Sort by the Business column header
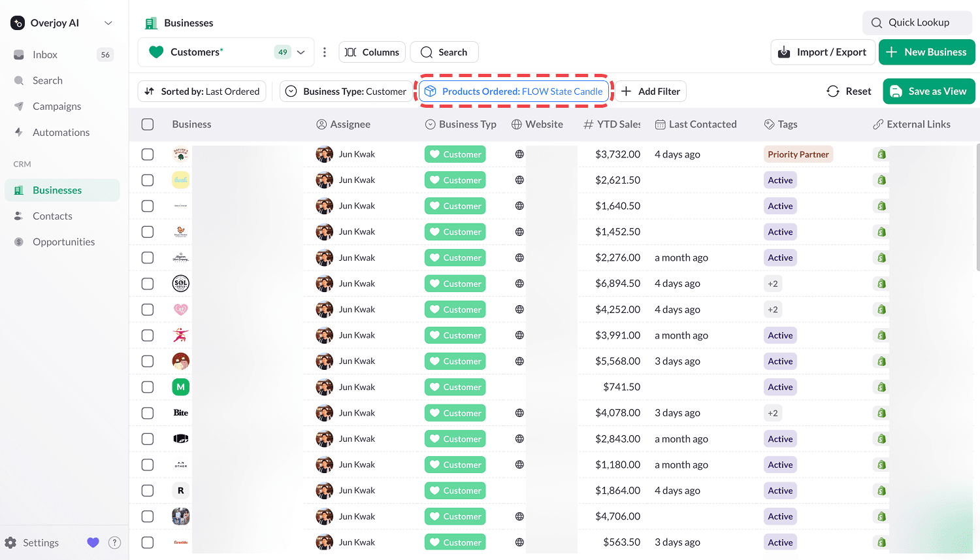Viewport: 980px width, 560px height. pyautogui.click(x=191, y=124)
